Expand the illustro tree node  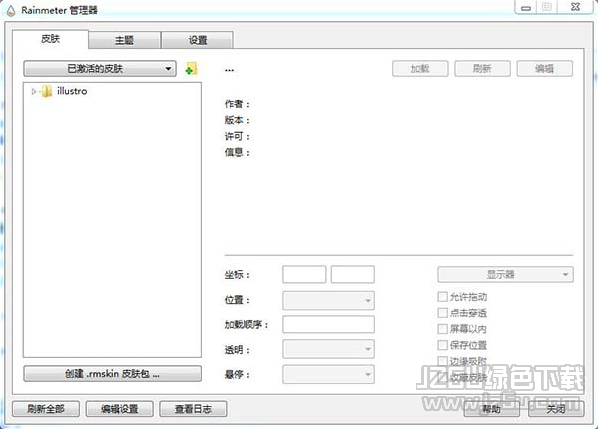coord(34,92)
